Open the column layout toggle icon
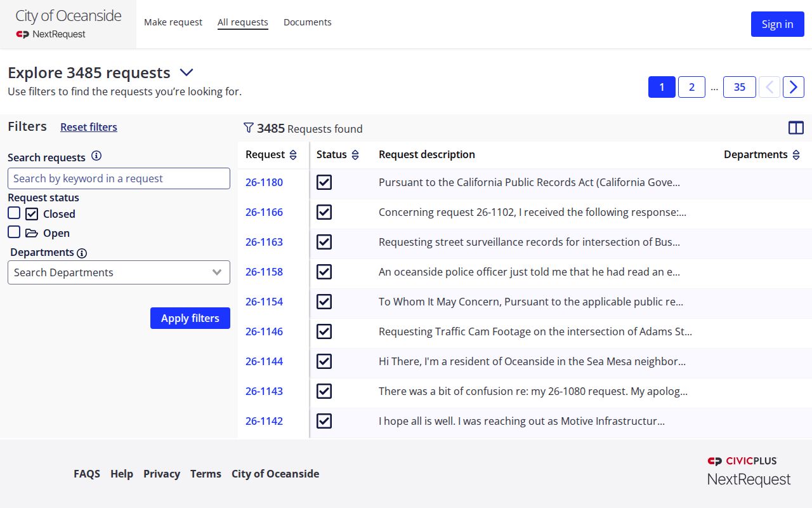The height and width of the screenshot is (508, 812). [796, 128]
